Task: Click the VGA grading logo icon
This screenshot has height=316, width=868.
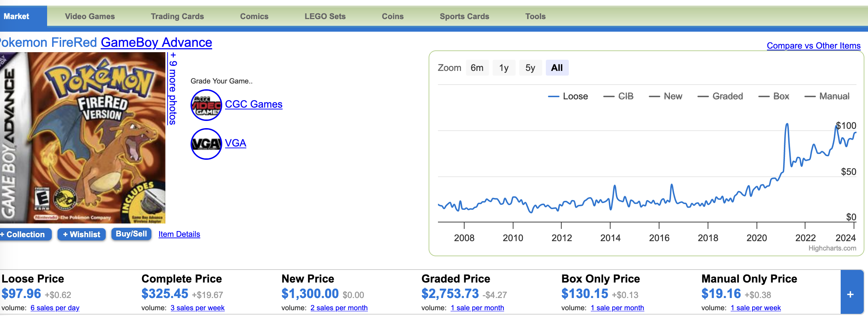Action: point(206,144)
